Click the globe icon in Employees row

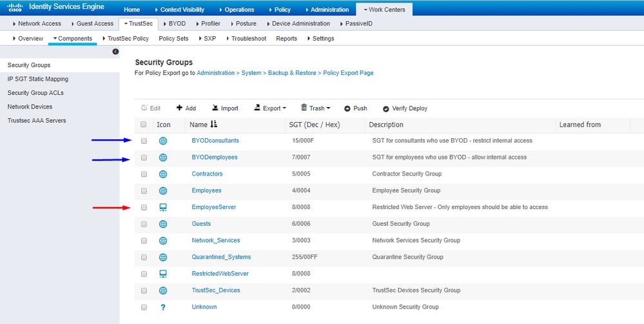tap(163, 191)
